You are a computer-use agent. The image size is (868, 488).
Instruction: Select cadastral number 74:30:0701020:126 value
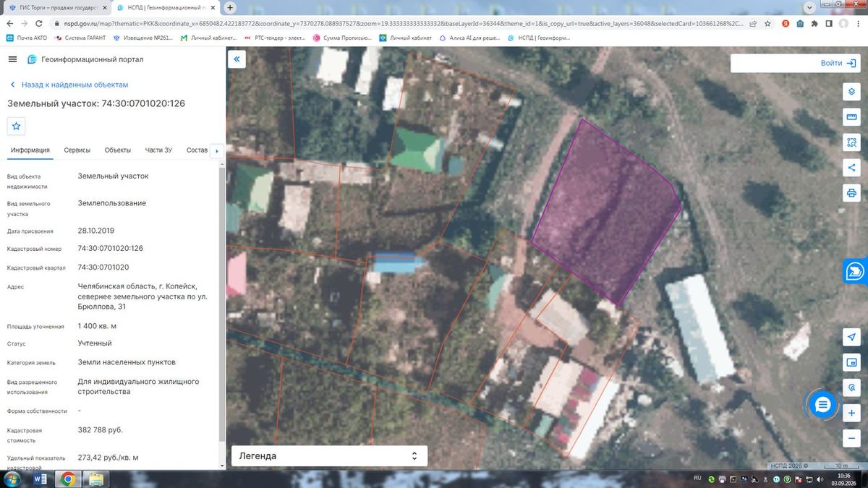pyautogui.click(x=111, y=248)
